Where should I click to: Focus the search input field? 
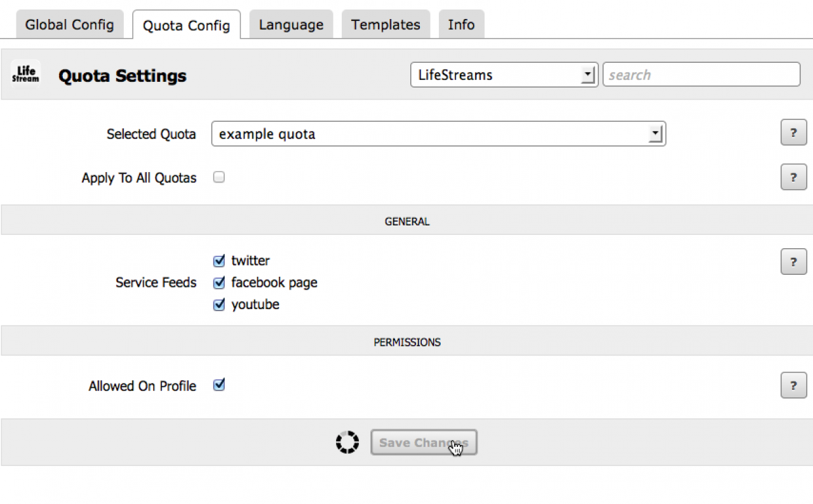tap(701, 75)
